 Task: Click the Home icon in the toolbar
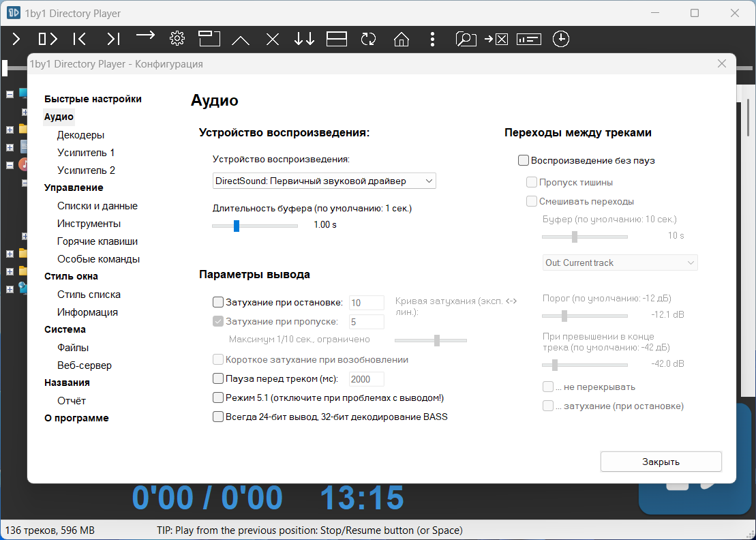click(401, 39)
